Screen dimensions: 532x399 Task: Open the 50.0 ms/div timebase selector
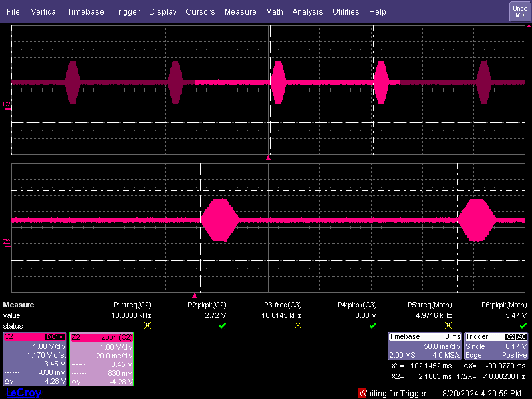click(x=442, y=346)
